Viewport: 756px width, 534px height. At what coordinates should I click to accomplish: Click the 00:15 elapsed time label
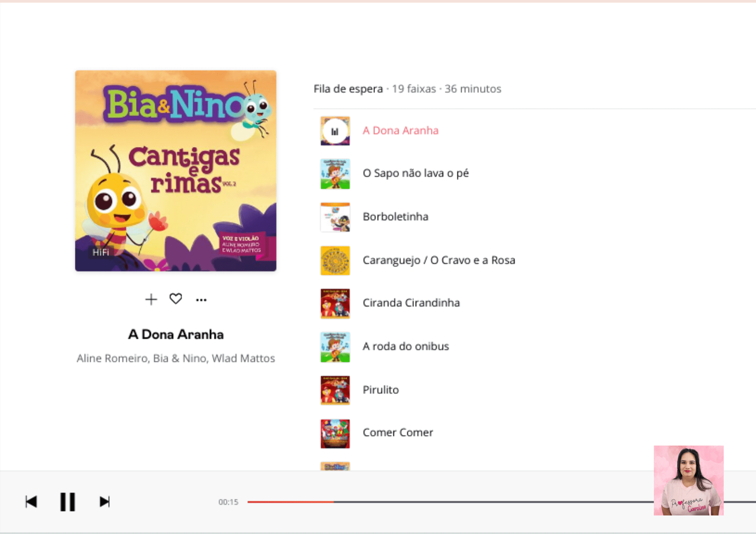click(x=228, y=502)
